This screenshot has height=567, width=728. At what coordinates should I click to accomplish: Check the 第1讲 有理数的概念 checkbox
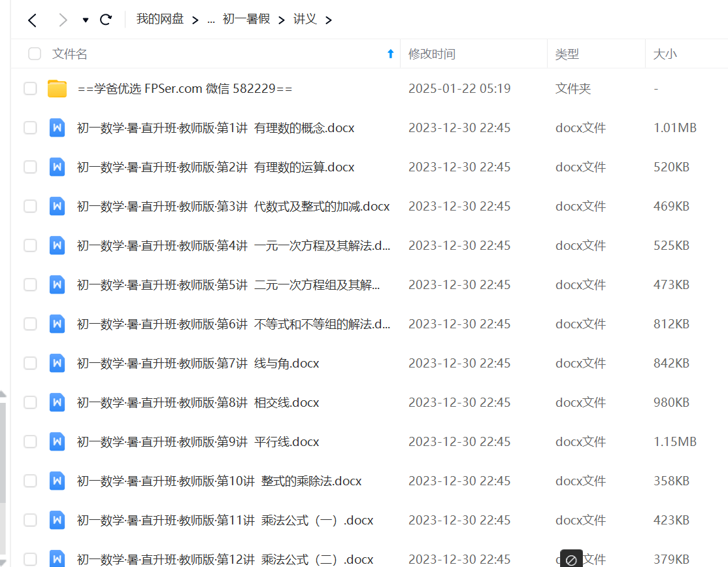30,128
